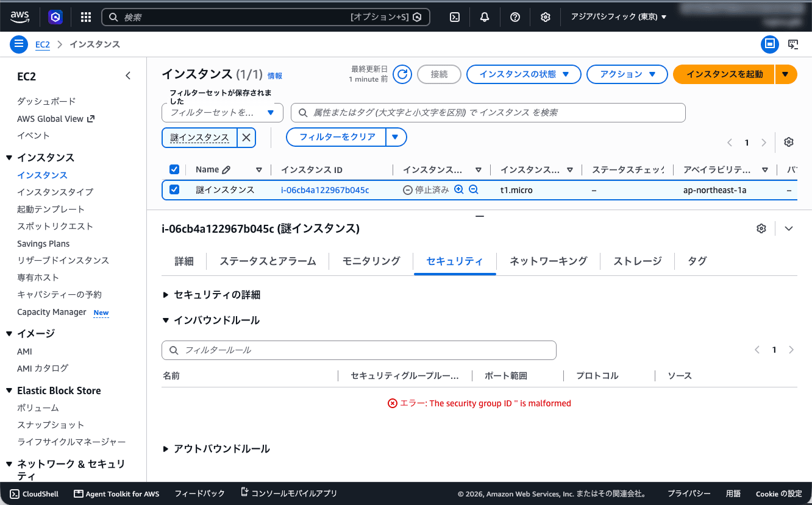Switch to the ストレージ tab
The width and height of the screenshot is (812, 505).
pyautogui.click(x=637, y=261)
